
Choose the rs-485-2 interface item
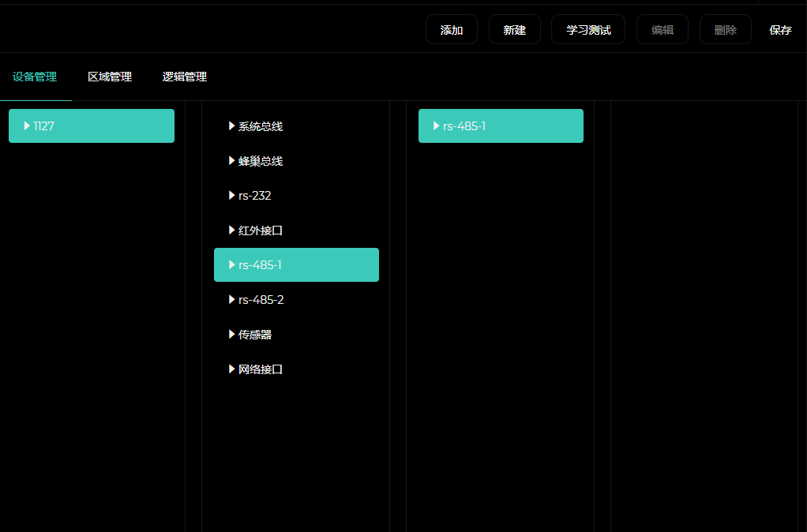[x=261, y=300]
